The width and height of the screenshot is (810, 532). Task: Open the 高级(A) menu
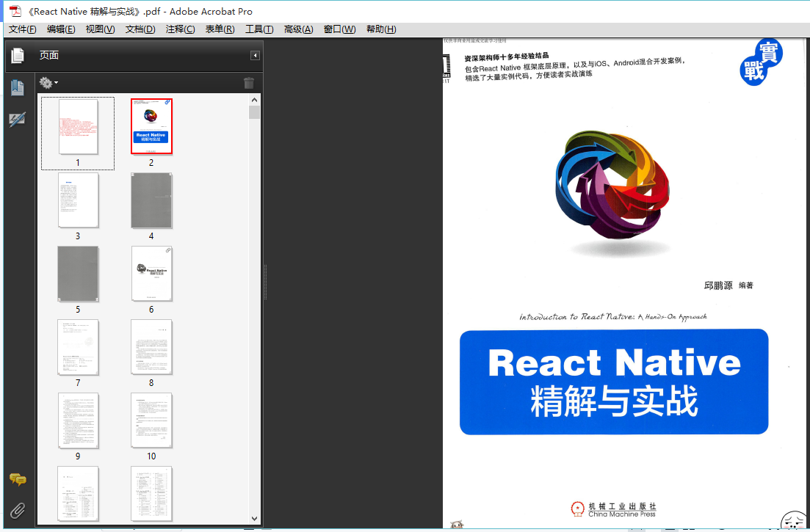299,29
